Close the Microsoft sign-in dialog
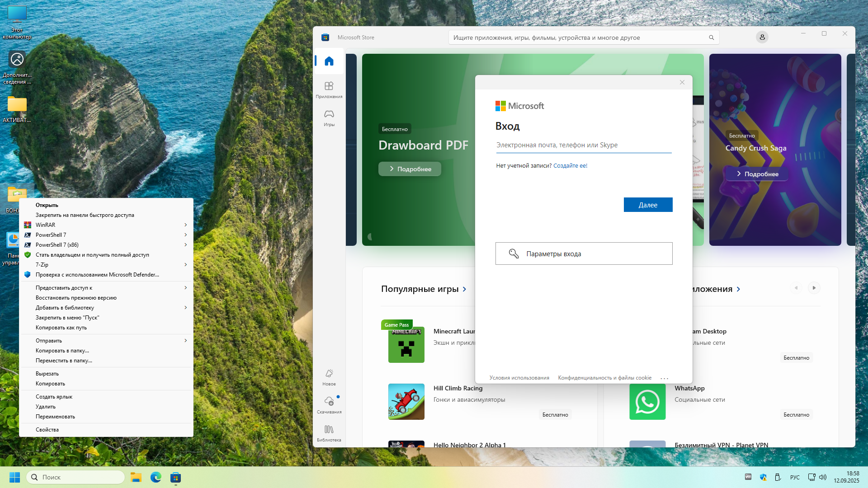Viewport: 868px width, 488px height. point(682,82)
